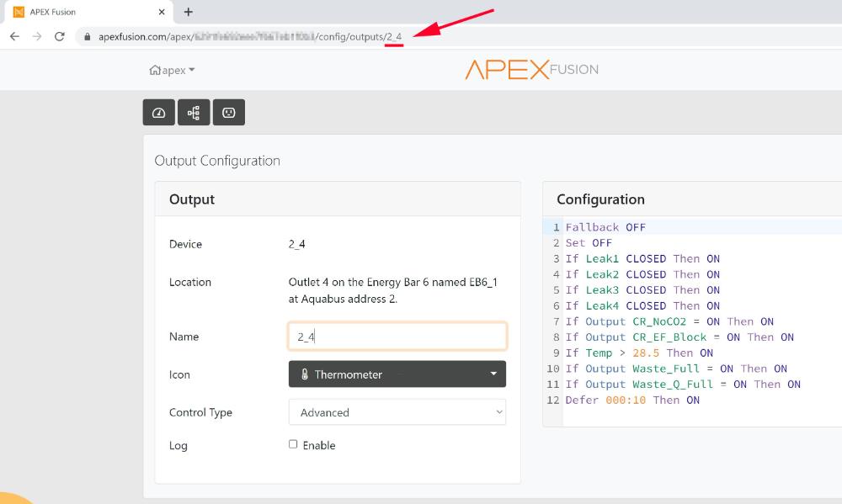842x504 pixels.
Task: Click the Defer 000:10 Then ON line
Action: click(632, 400)
